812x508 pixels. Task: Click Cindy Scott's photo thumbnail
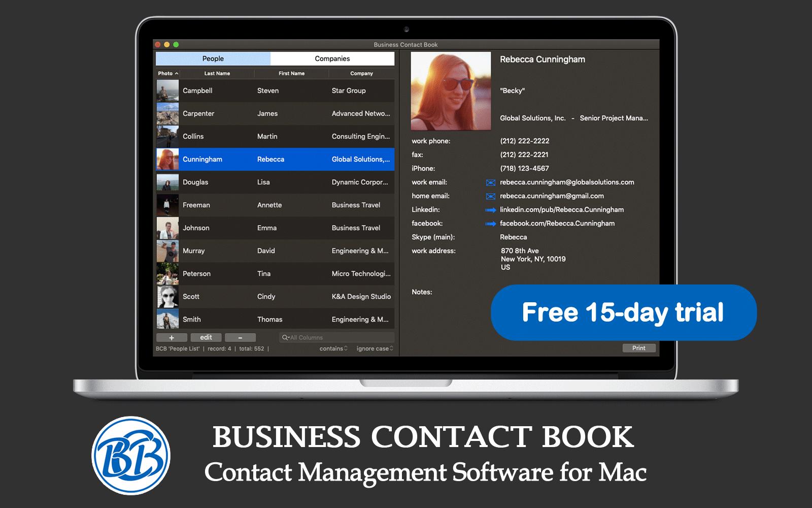(x=167, y=297)
